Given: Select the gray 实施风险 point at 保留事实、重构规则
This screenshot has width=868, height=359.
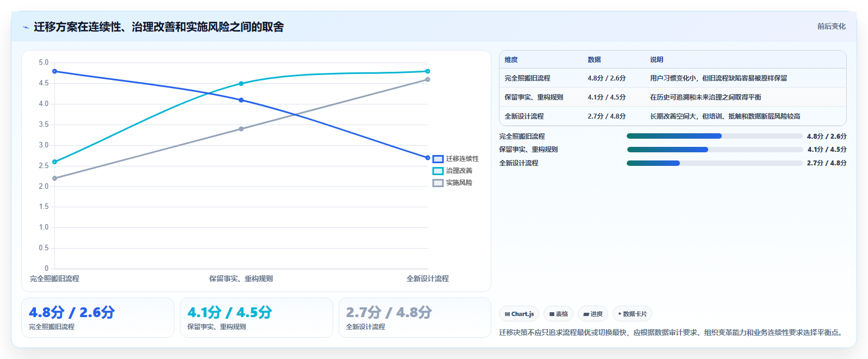Looking at the screenshot, I should pos(241,129).
